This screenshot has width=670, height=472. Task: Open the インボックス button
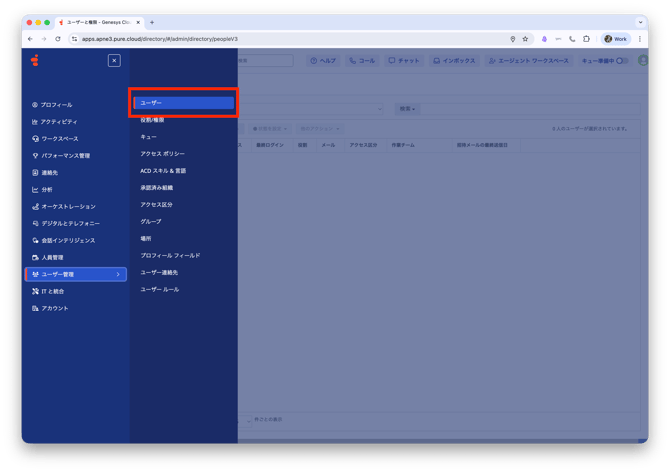coord(454,61)
